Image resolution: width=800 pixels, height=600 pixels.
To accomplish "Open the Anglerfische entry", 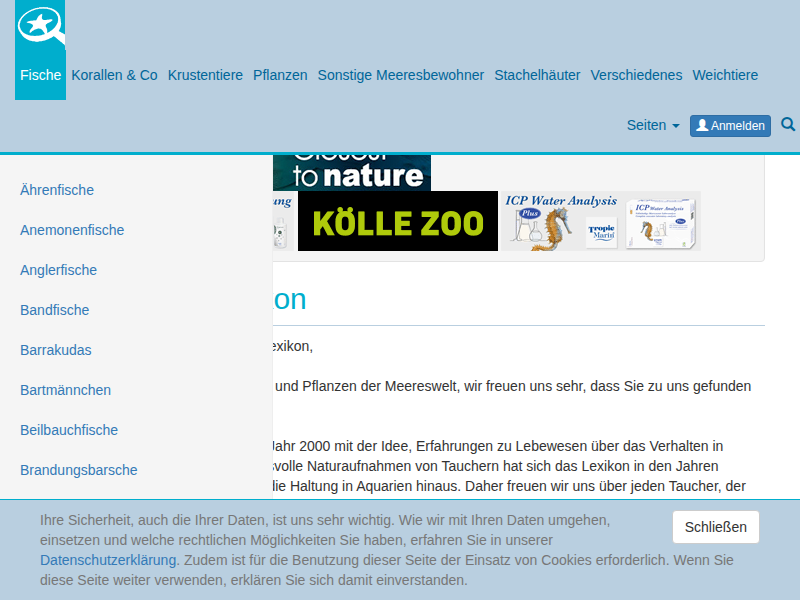I will pyautogui.click(x=58, y=270).
